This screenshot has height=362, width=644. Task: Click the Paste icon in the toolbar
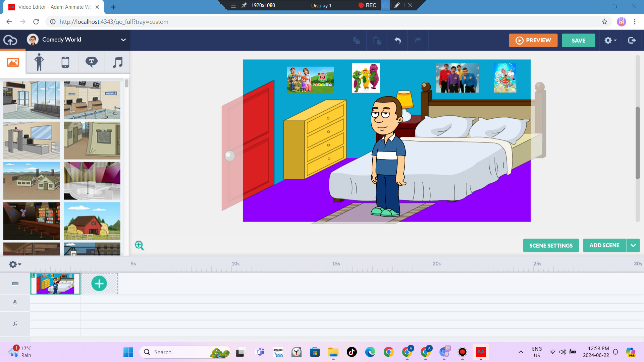click(377, 41)
